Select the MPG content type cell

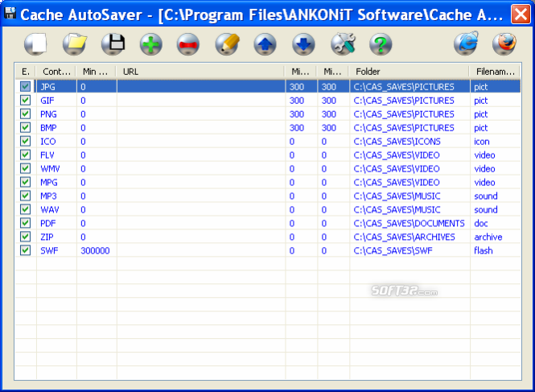click(56, 183)
